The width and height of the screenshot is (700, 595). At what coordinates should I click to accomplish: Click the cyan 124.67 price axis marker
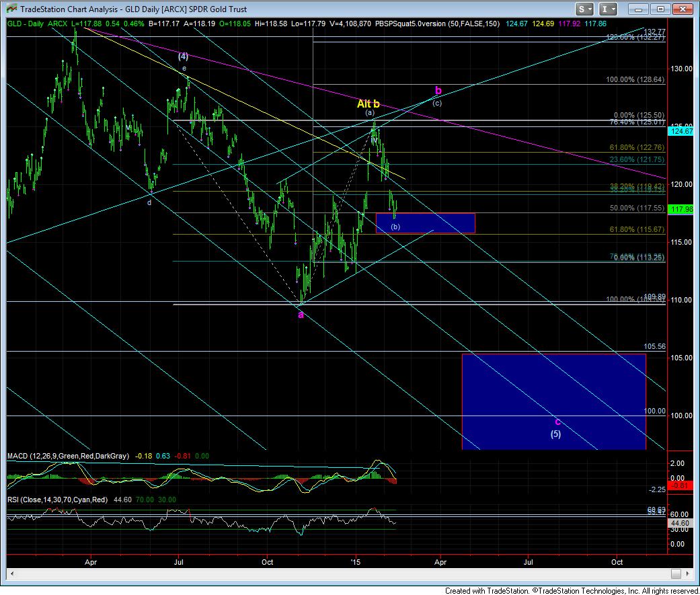pos(681,131)
